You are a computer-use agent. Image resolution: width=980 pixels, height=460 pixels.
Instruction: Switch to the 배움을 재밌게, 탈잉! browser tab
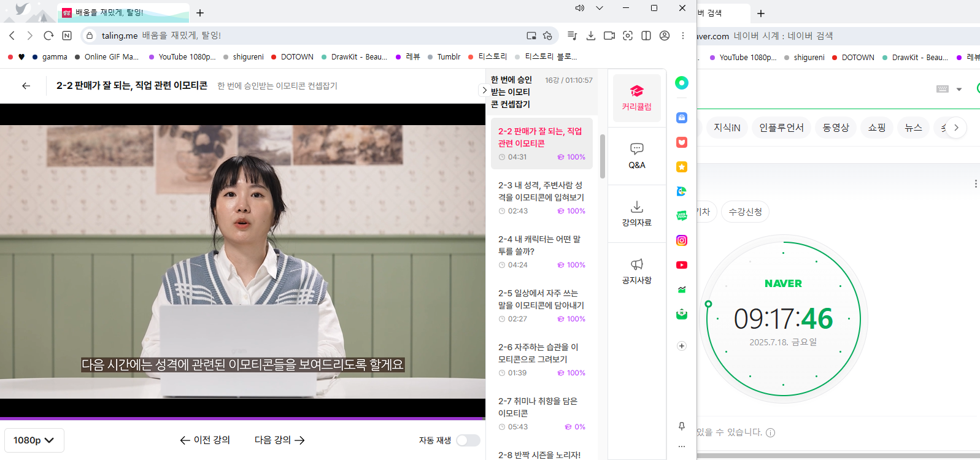click(123, 12)
